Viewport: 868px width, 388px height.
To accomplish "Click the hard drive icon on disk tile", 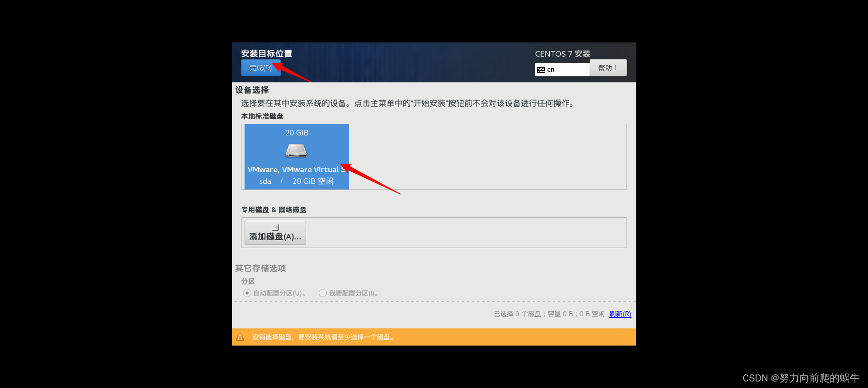I will (297, 151).
